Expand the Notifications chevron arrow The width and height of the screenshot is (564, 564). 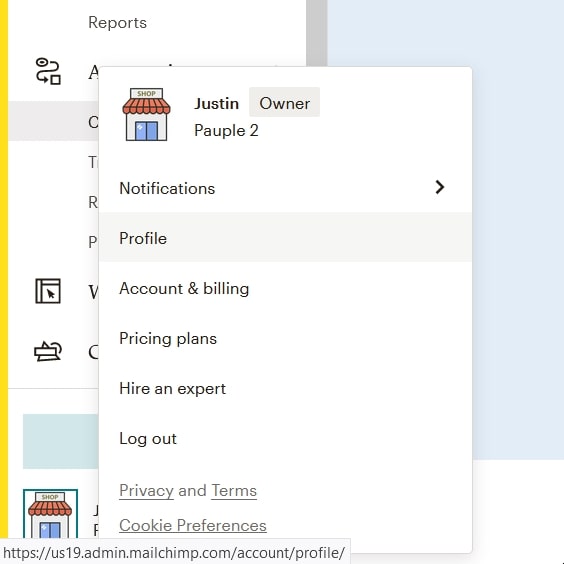[x=440, y=187]
